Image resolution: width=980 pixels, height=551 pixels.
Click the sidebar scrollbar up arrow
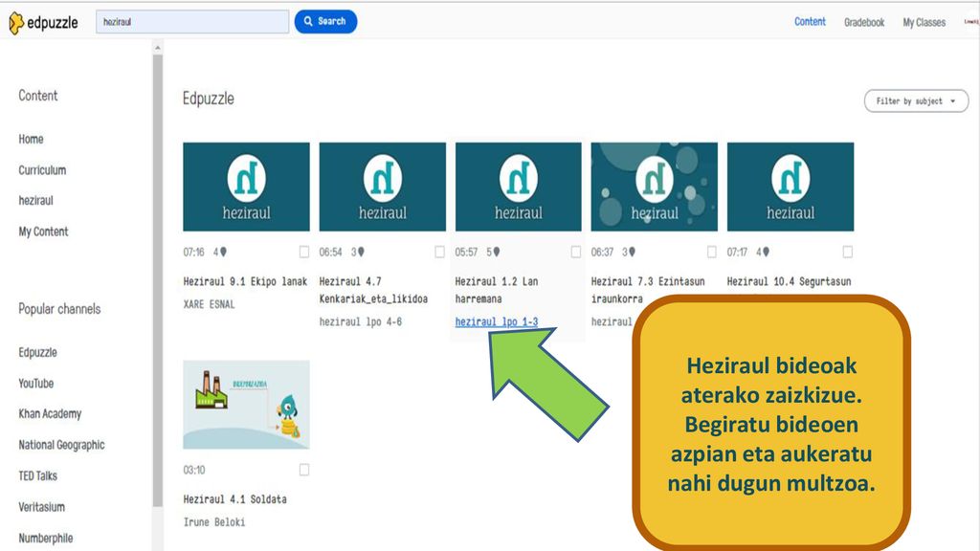point(158,48)
